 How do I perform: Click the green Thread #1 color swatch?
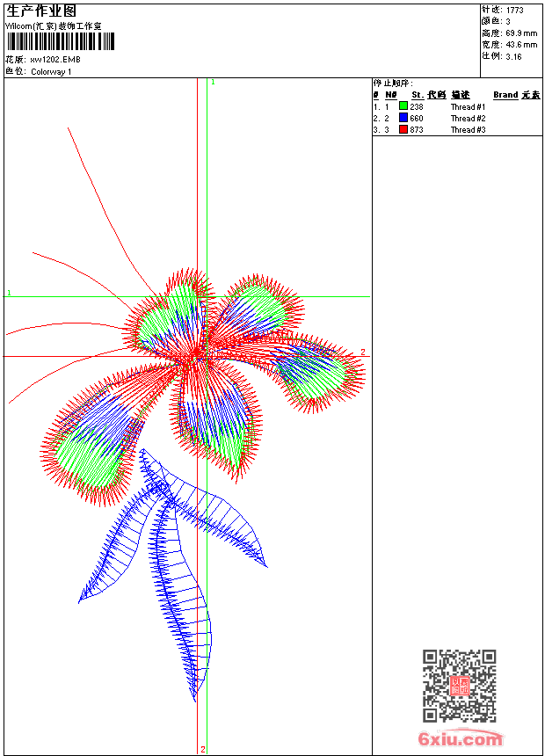[x=403, y=106]
